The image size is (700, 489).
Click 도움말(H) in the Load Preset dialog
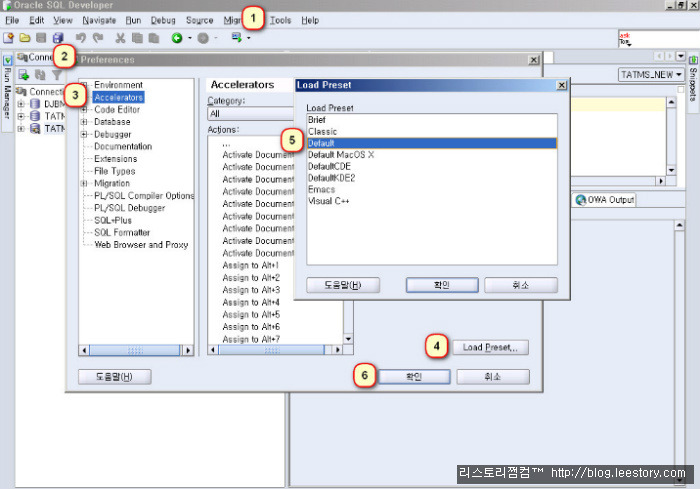pos(343,285)
